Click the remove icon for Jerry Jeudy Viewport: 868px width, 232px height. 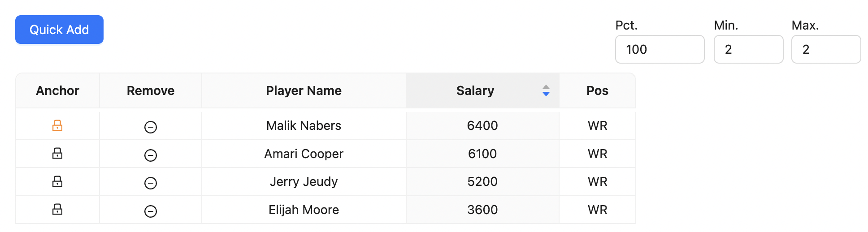click(x=151, y=183)
